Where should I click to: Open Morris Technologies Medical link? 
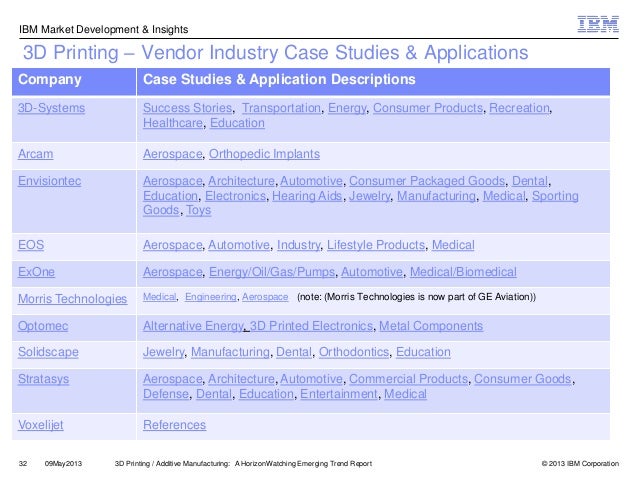160,297
